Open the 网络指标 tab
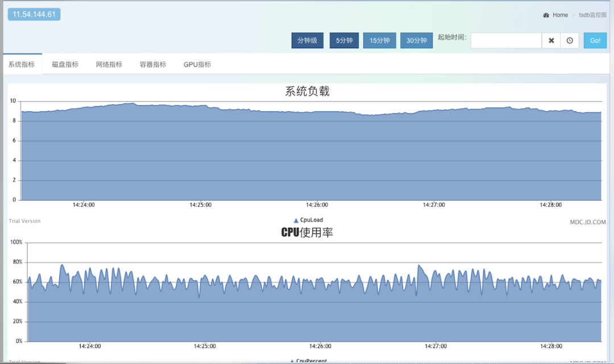The image size is (614, 364). [x=109, y=65]
